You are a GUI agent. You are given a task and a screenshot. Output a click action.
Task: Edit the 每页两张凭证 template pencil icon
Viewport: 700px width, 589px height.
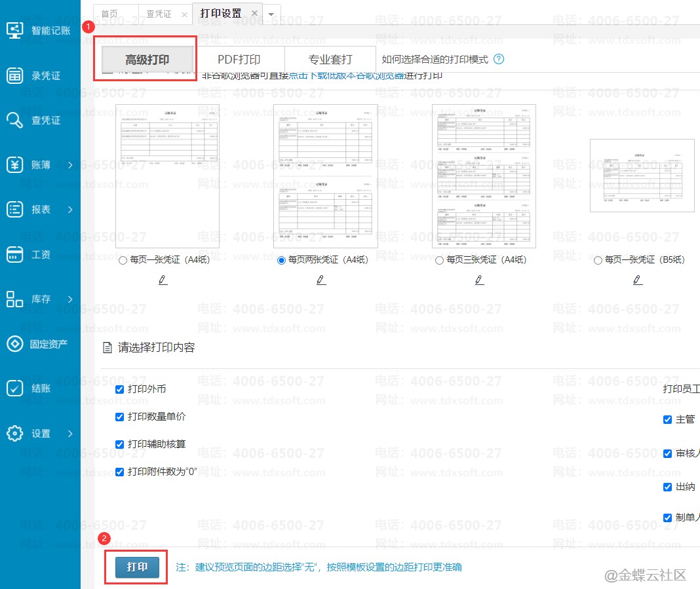321,280
